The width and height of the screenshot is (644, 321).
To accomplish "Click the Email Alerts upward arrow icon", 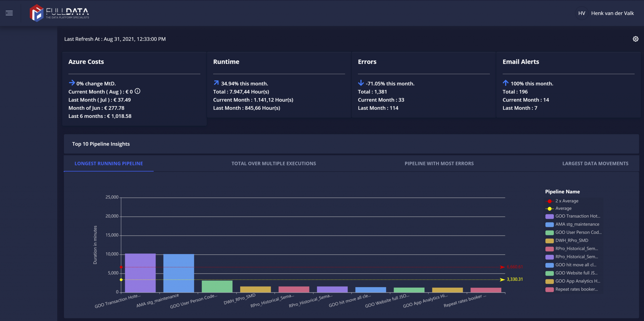I will tap(506, 83).
